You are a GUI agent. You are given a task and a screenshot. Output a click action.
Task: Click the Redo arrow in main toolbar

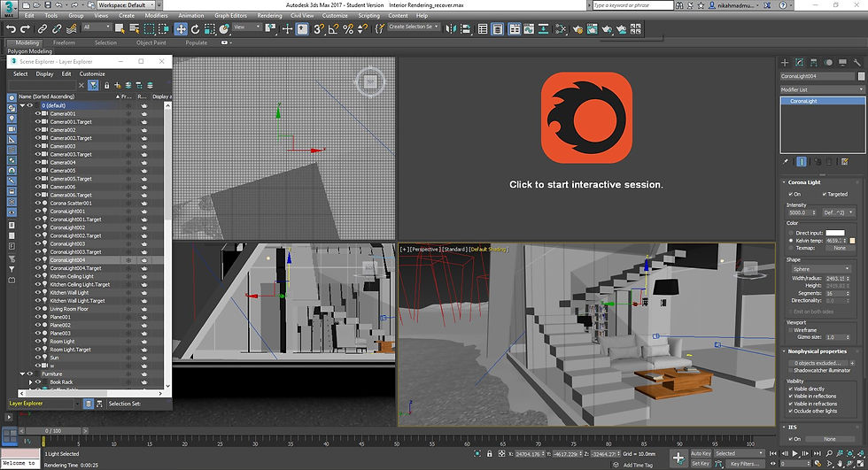(x=25, y=28)
